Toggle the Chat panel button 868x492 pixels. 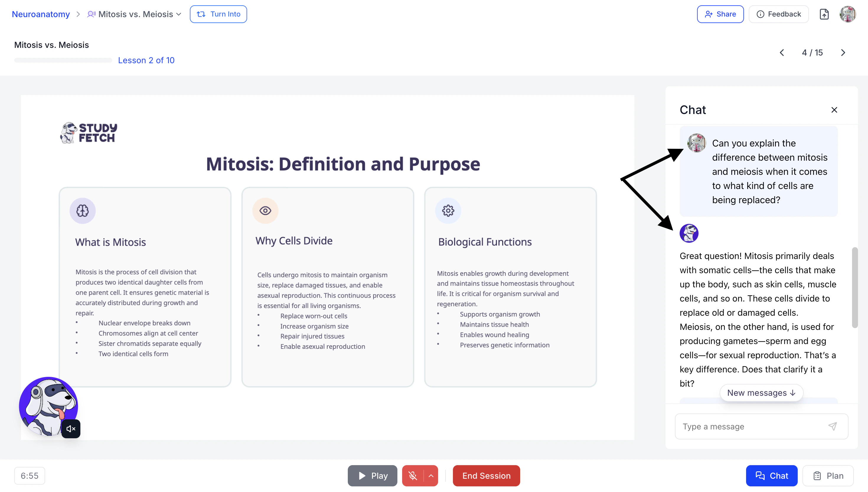pos(771,475)
